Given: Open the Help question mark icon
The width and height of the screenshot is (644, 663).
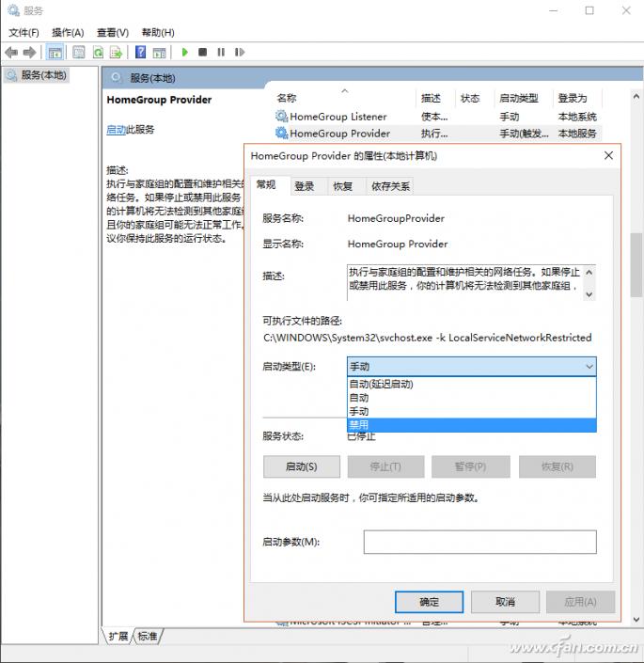Looking at the screenshot, I should pos(140,52).
